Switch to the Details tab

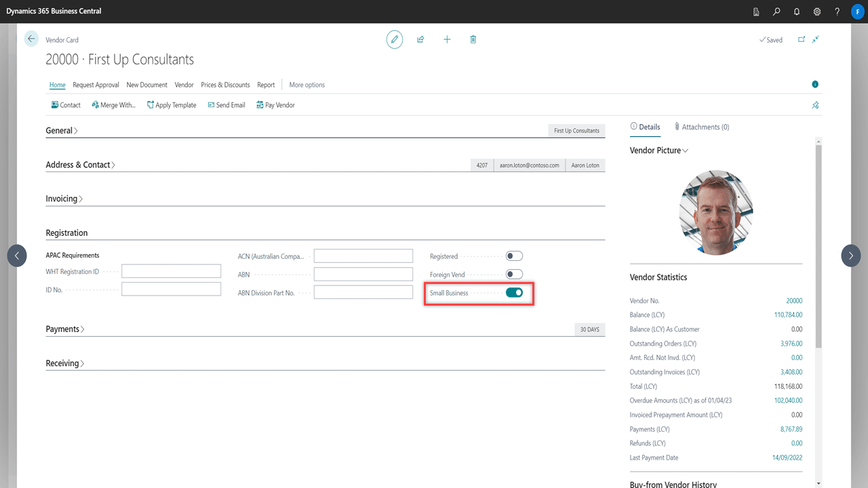646,127
